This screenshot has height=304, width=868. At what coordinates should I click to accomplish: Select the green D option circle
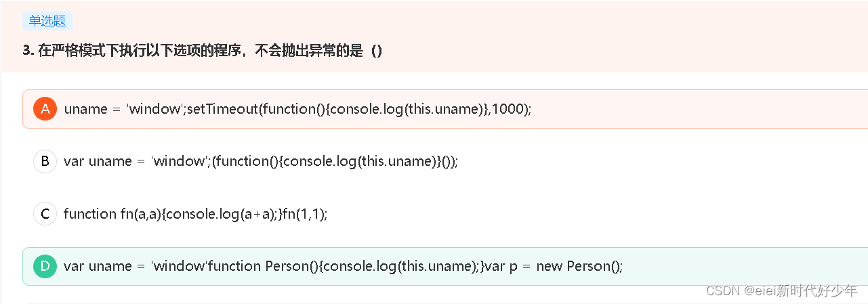pos(45,266)
